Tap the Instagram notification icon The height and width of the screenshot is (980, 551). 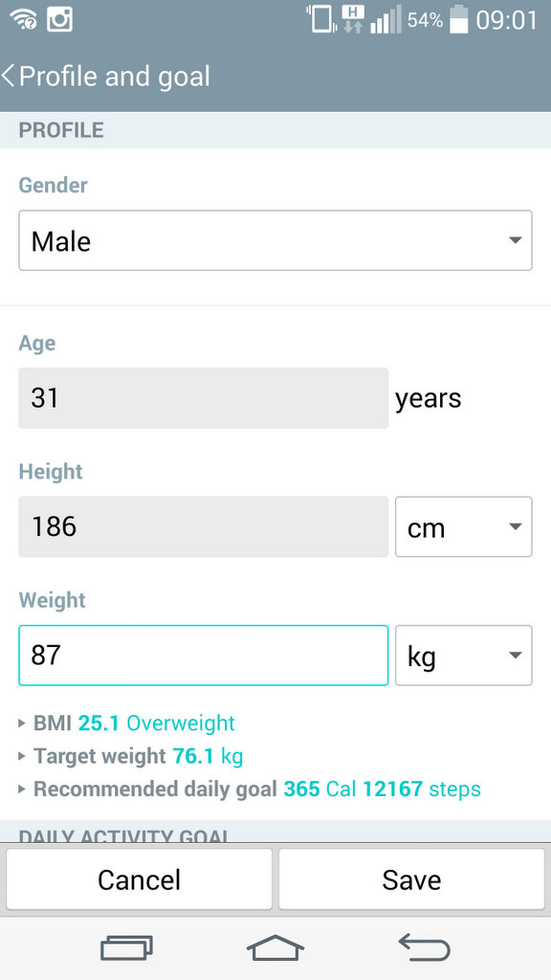60,19
